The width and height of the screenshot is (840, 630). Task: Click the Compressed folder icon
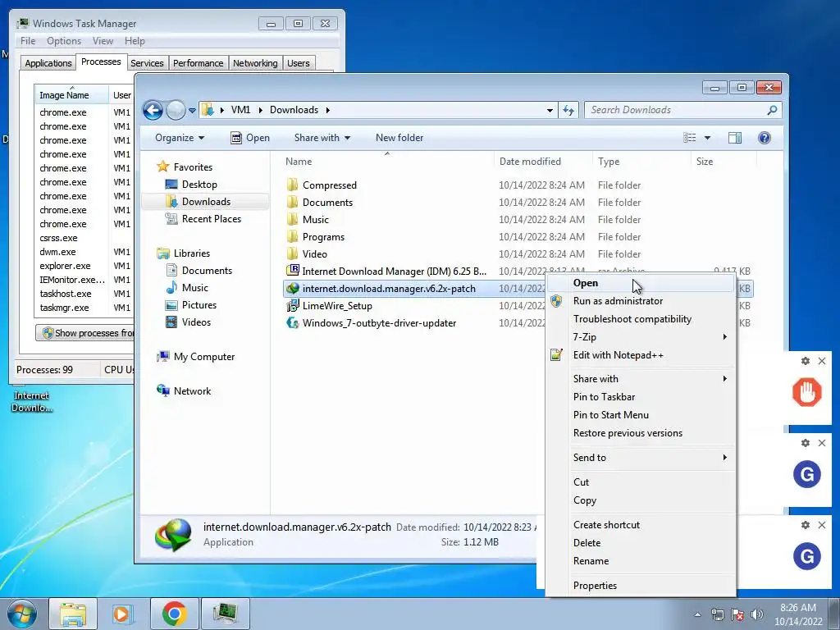pyautogui.click(x=293, y=185)
